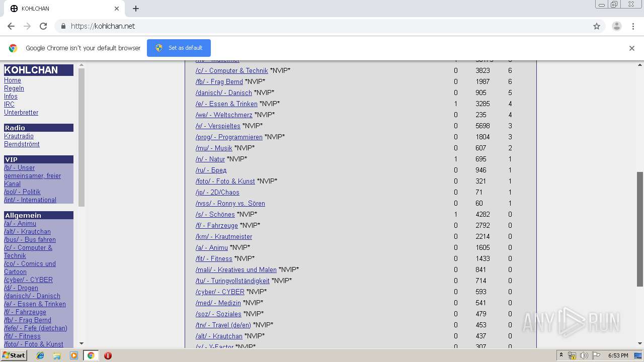Bookmark this page with star icon
This screenshot has width=644, height=362.
click(597, 26)
